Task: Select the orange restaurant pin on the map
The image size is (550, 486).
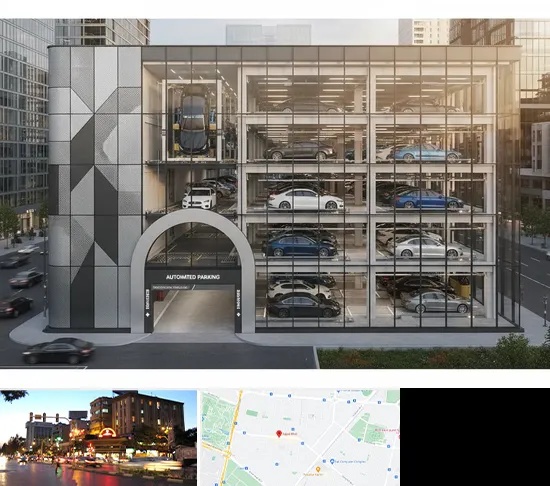Action: 318,469
